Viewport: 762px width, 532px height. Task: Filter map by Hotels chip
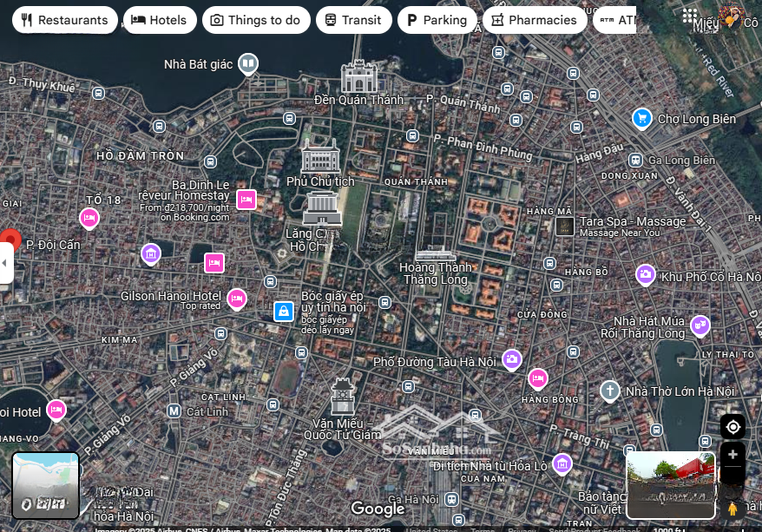(160, 20)
